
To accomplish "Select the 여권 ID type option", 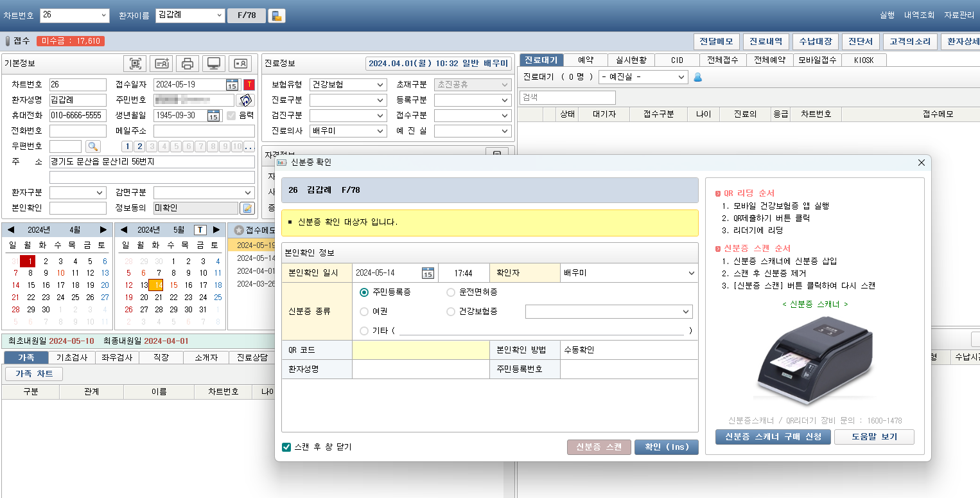I will (x=364, y=312).
